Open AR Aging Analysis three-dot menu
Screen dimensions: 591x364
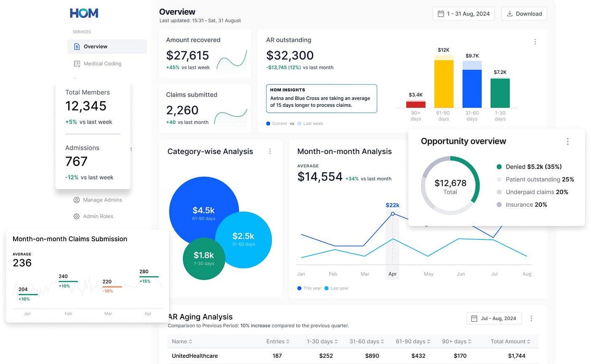[x=531, y=318]
